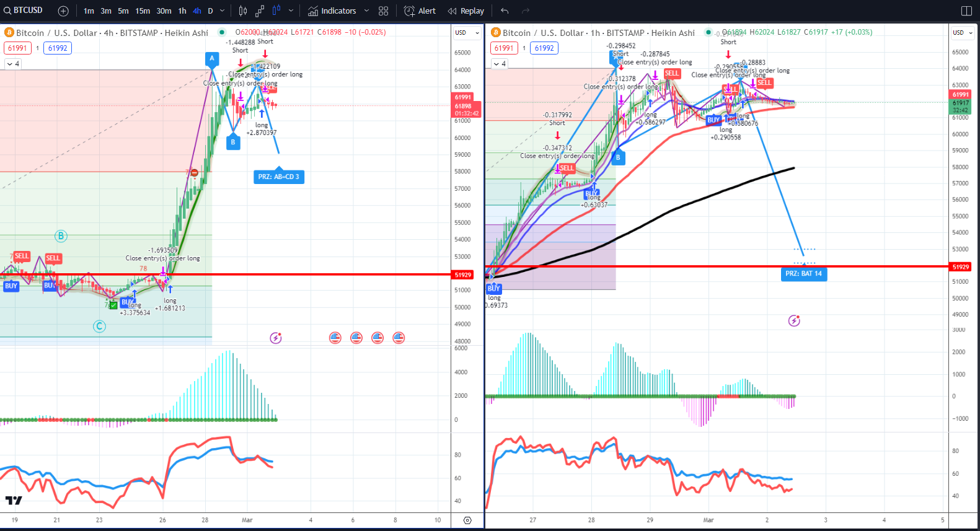Click the circled C wave label
This screenshot has height=531, width=980.
pos(99,327)
